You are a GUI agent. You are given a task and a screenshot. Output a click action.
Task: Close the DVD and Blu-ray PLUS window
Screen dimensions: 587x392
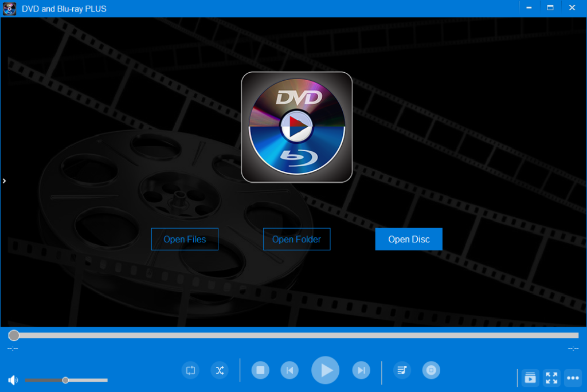point(572,8)
